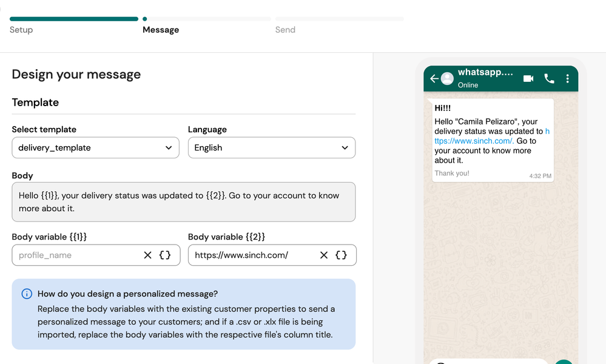Clear the Body variable {{1}} field with X
Screen dimensions: 606x364
click(x=147, y=255)
